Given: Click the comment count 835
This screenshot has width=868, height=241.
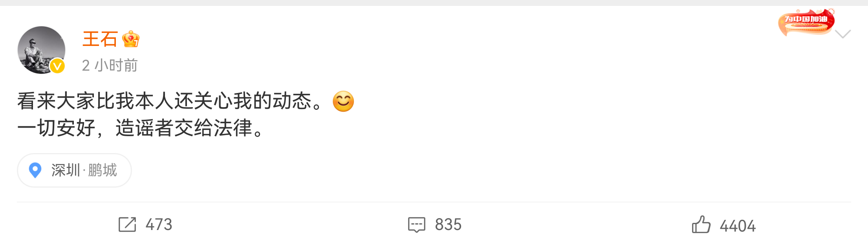Looking at the screenshot, I should [x=448, y=225].
